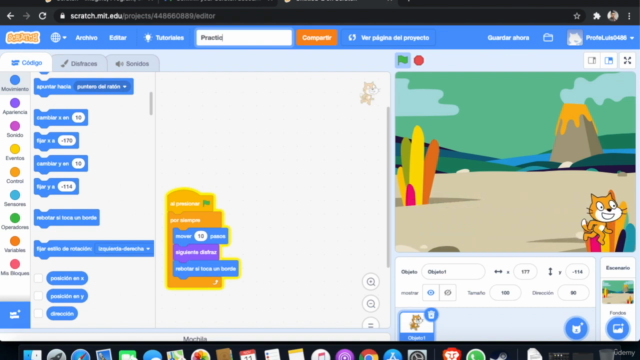Viewport: 640px width, 360px height.
Task: Click the choose a backdrop button
Action: (618, 328)
